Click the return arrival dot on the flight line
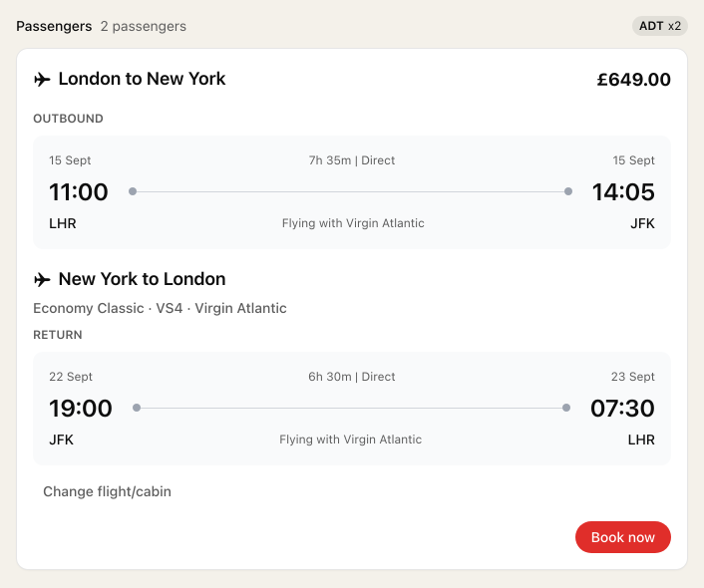 click(566, 408)
